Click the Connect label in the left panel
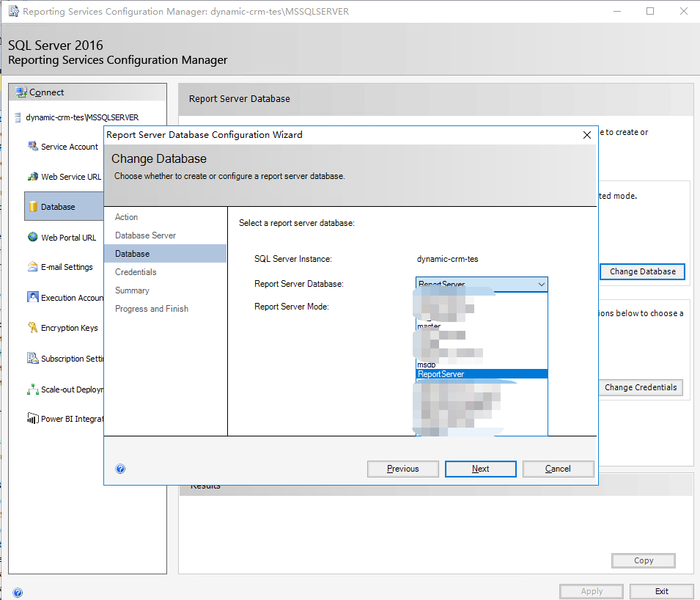This screenshot has height=600, width=700. [x=46, y=92]
